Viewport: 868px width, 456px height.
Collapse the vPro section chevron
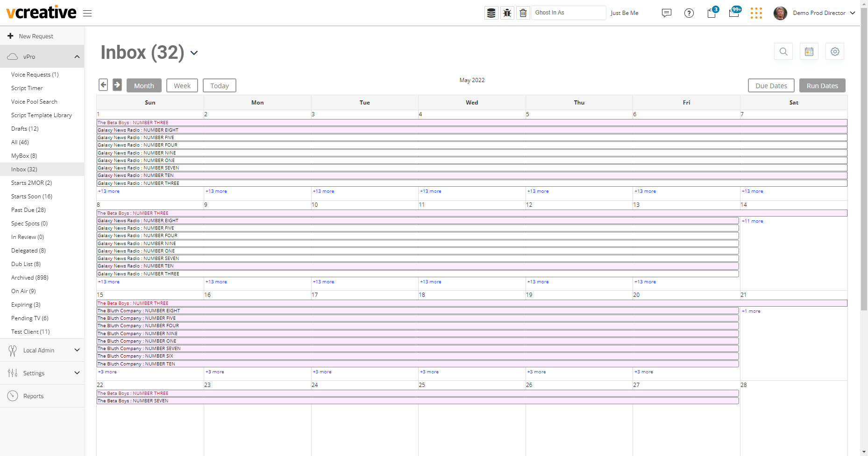(77, 56)
